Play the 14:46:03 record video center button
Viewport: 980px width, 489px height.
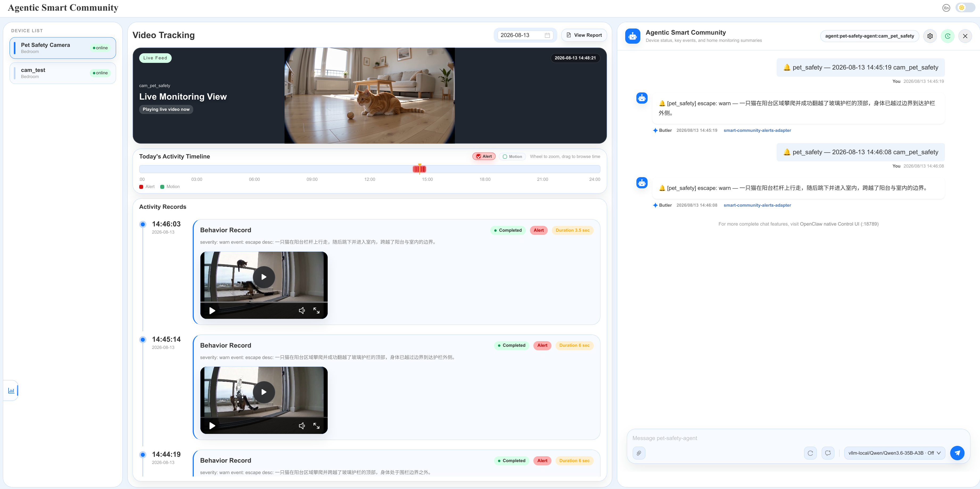click(x=264, y=277)
